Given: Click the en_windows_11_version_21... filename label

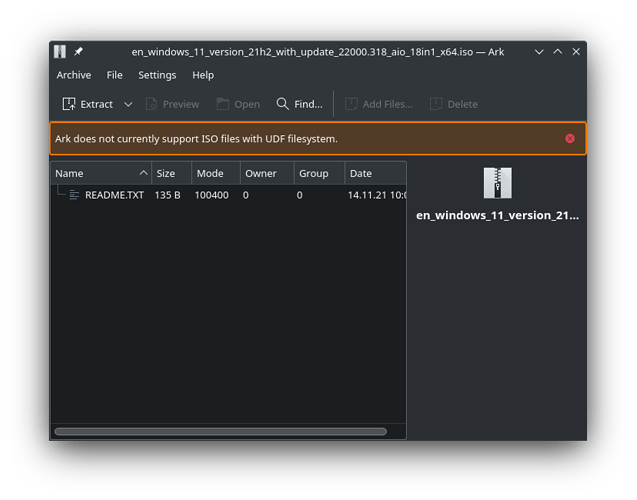Looking at the screenshot, I should [497, 215].
